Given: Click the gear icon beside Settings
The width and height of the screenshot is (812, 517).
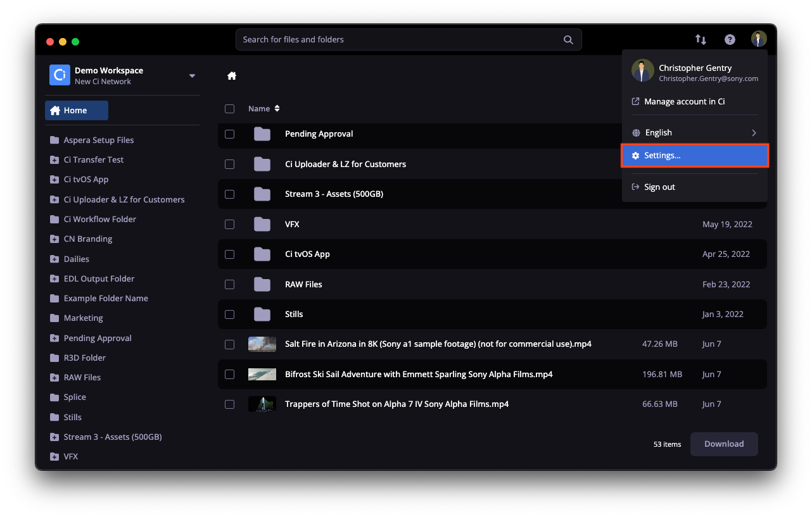Looking at the screenshot, I should click(x=636, y=155).
